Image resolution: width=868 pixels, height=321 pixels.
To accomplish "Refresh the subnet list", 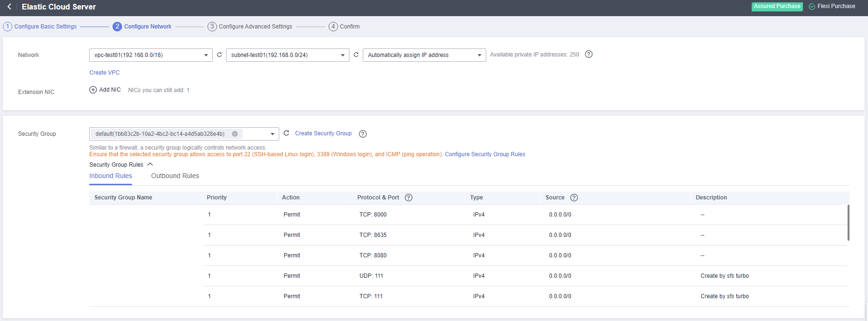I will [356, 55].
